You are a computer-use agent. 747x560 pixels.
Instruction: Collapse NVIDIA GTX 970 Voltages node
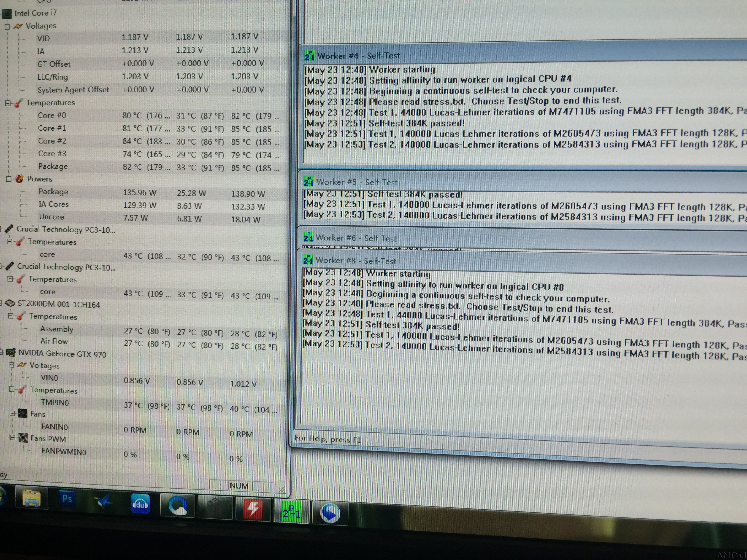pos(11,365)
